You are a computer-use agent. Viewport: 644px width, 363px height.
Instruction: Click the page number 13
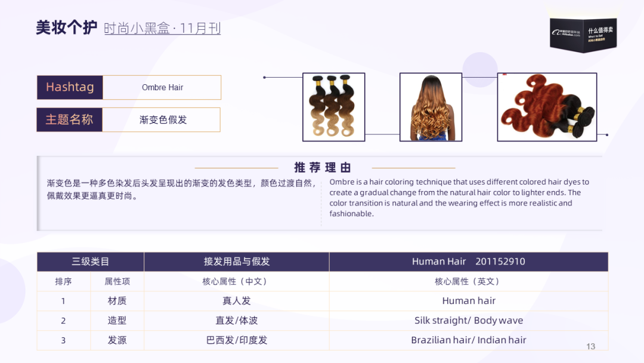590,346
